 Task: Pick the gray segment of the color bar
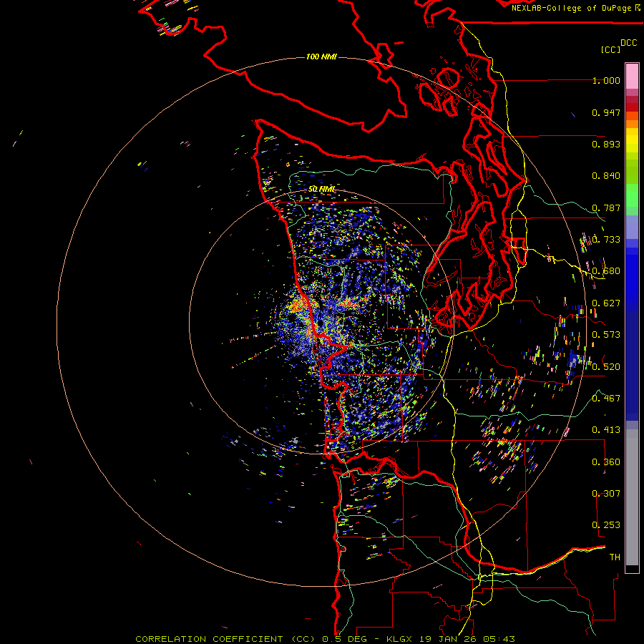tap(632, 497)
